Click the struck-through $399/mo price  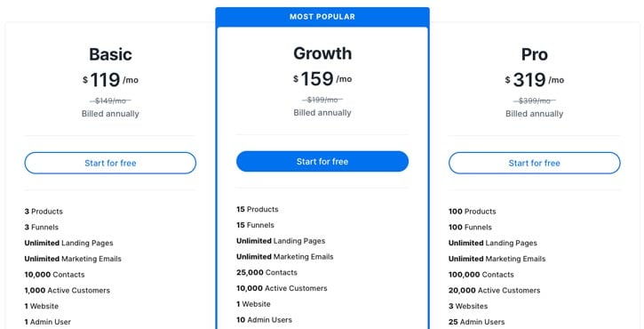pos(535,100)
